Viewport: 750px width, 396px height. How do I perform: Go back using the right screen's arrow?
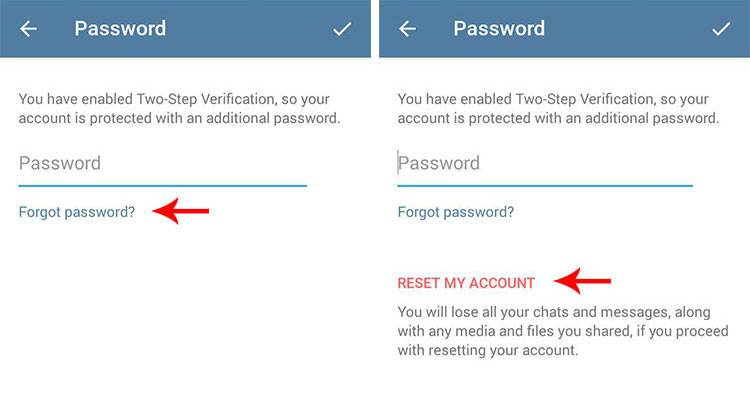[x=407, y=29]
